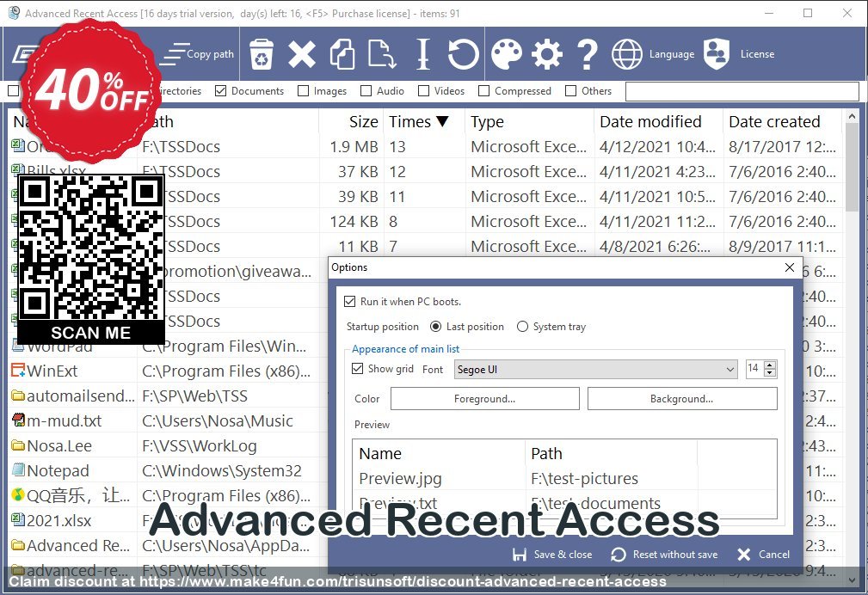This screenshot has height=595, width=868.
Task: Click the main list vertical scrollbar thumb
Action: [852, 167]
